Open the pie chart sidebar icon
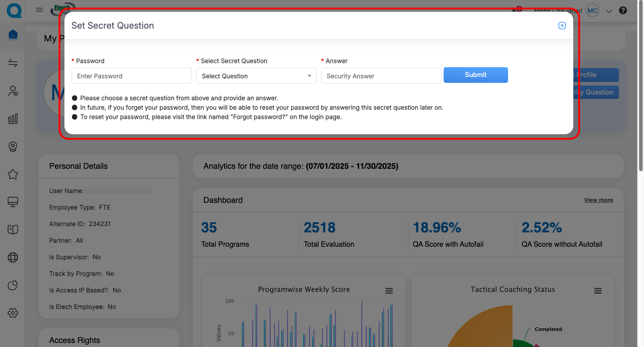 point(13,285)
